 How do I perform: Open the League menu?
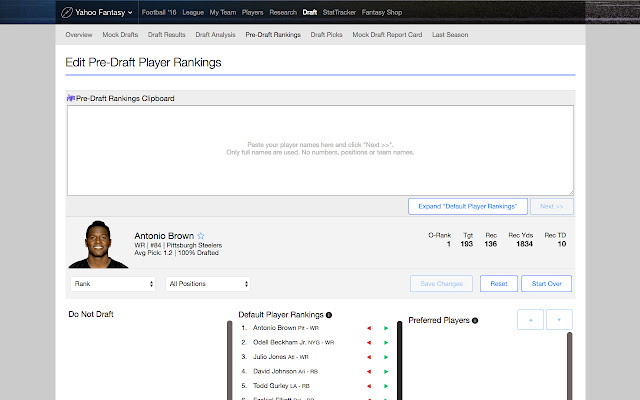coord(193,13)
